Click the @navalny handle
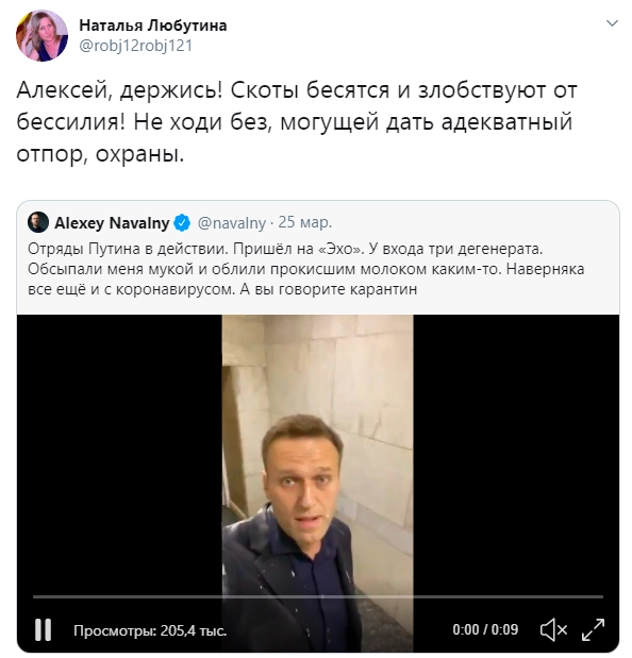This screenshot has height=658, width=632. [232, 223]
